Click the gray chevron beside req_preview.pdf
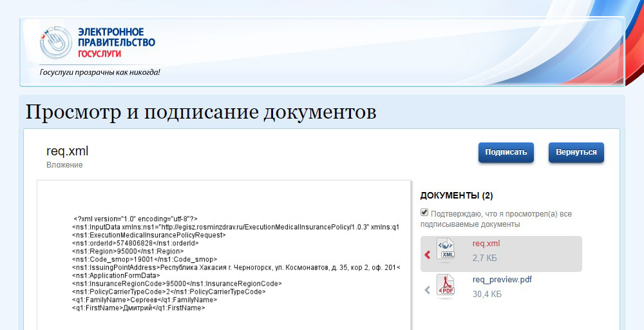The width and height of the screenshot is (644, 330). (427, 291)
